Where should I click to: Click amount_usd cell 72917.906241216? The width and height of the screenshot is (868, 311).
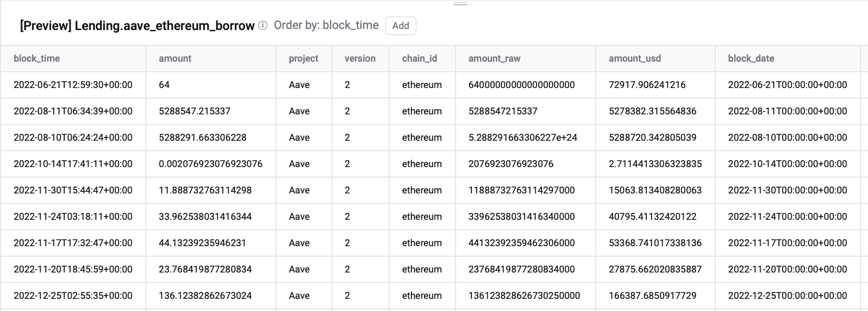pyautogui.click(x=647, y=85)
